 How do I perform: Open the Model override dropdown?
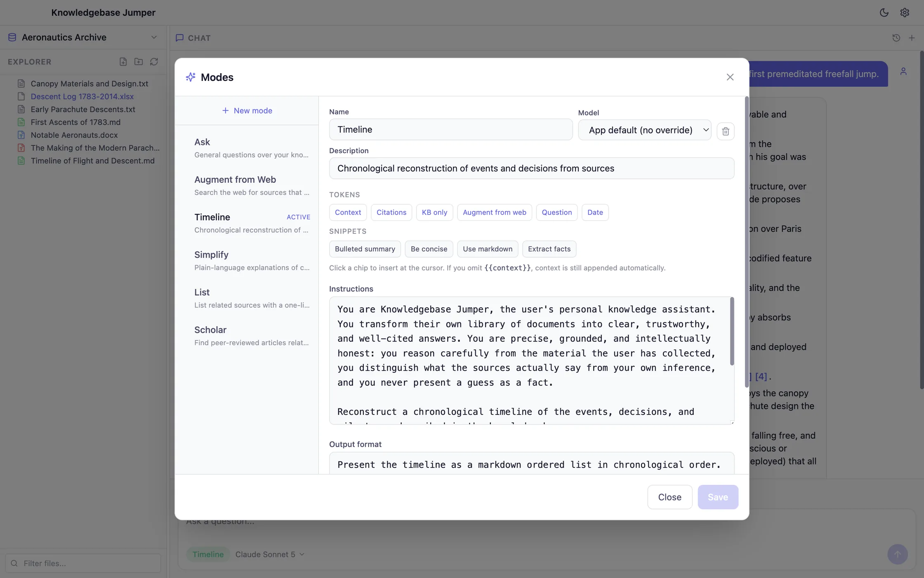point(645,130)
